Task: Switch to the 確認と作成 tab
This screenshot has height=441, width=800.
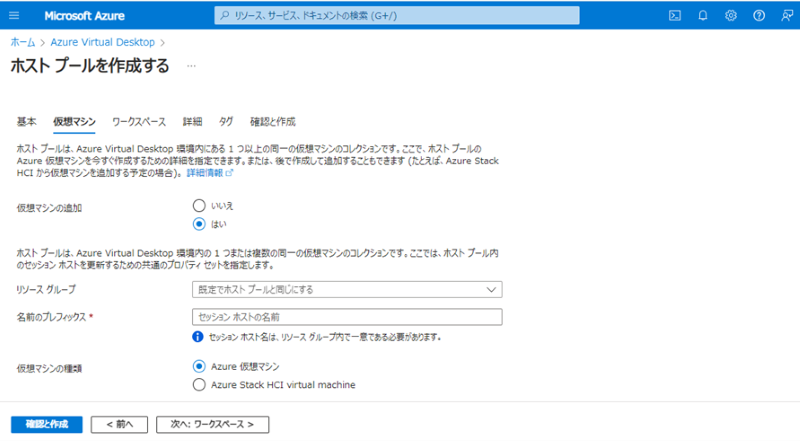Action: (x=272, y=121)
